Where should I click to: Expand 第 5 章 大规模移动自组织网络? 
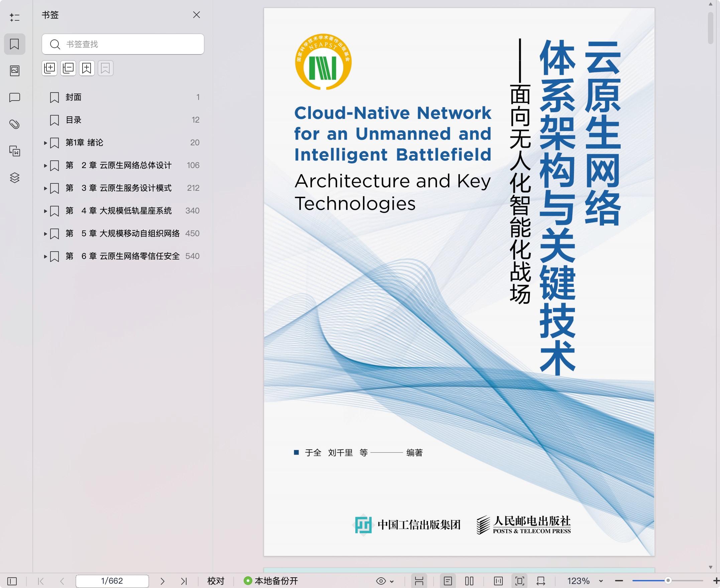point(45,234)
